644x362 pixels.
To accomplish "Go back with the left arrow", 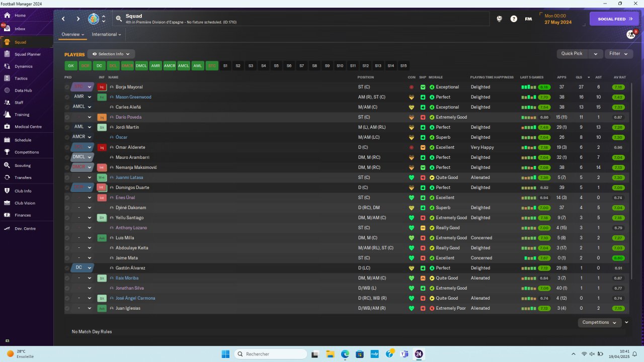I will (63, 19).
